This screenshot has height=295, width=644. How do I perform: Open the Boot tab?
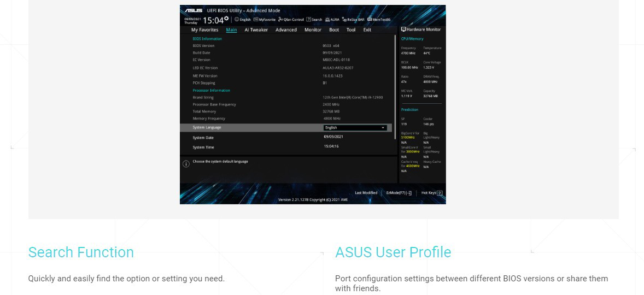334,30
